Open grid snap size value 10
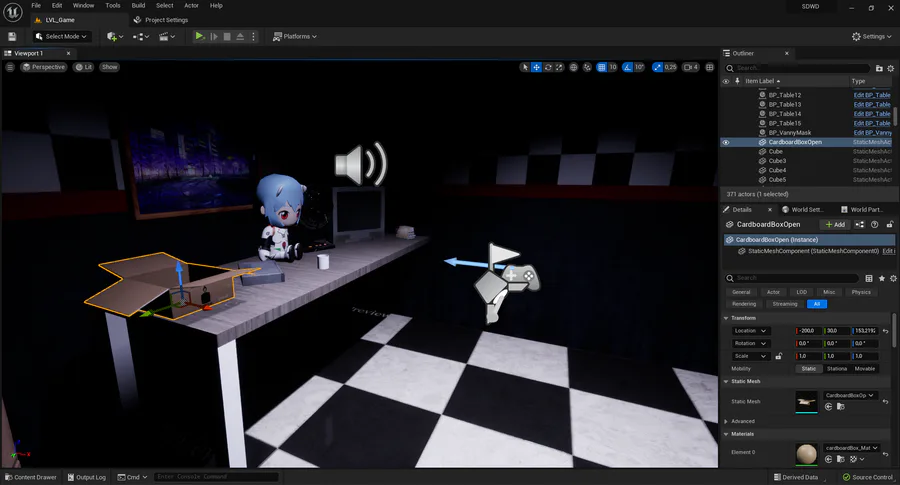This screenshot has width=900, height=485. (612, 67)
